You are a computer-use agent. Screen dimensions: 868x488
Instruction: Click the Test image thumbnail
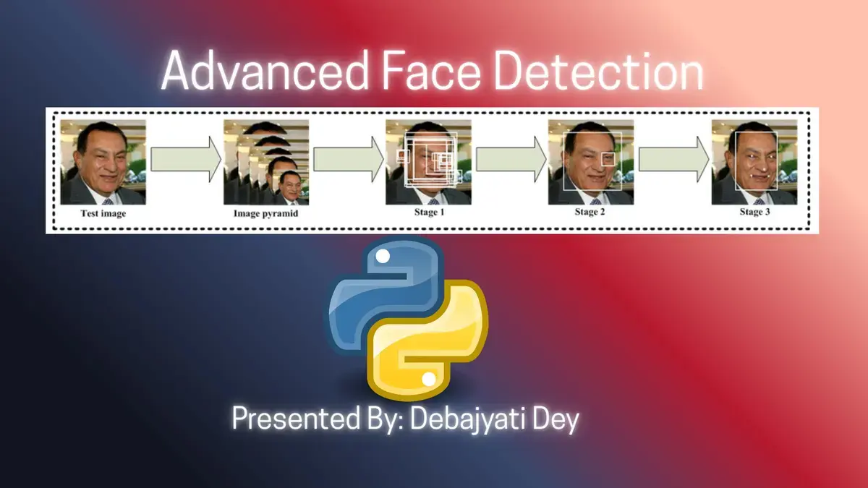[103, 162]
